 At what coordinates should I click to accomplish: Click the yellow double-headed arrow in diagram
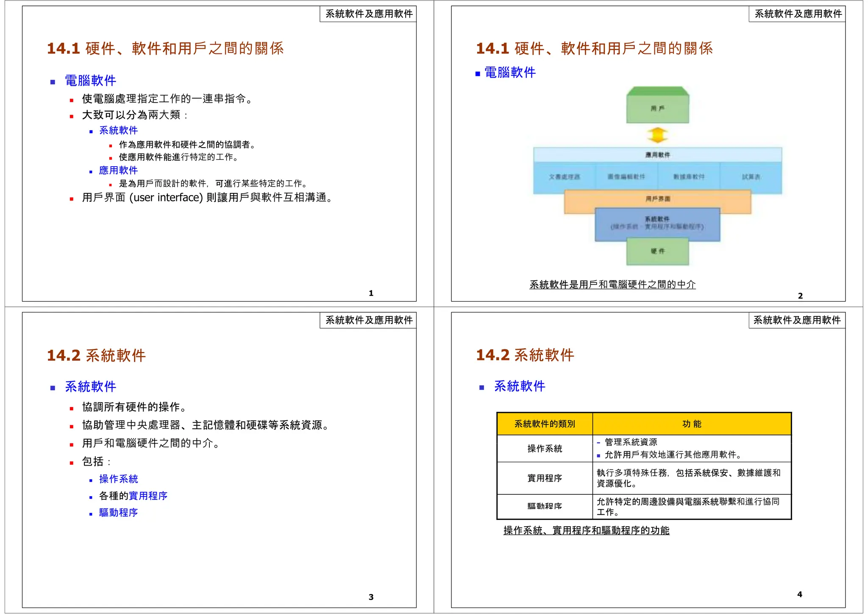click(657, 135)
